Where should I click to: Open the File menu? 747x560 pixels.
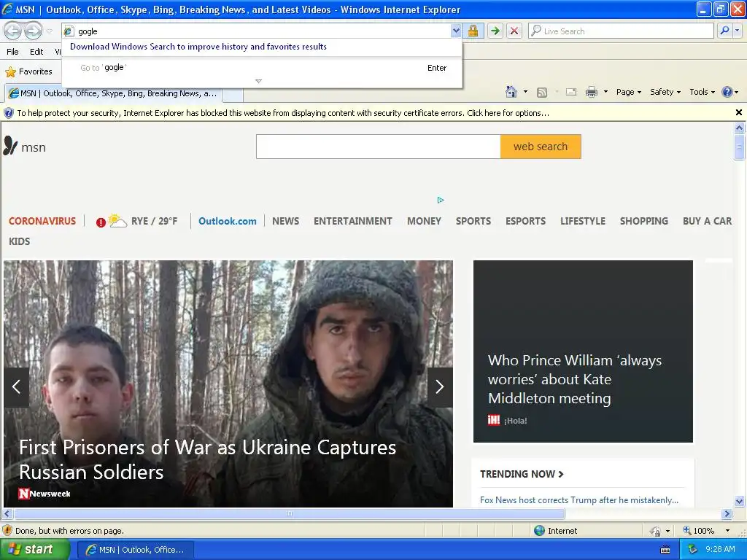coord(13,52)
